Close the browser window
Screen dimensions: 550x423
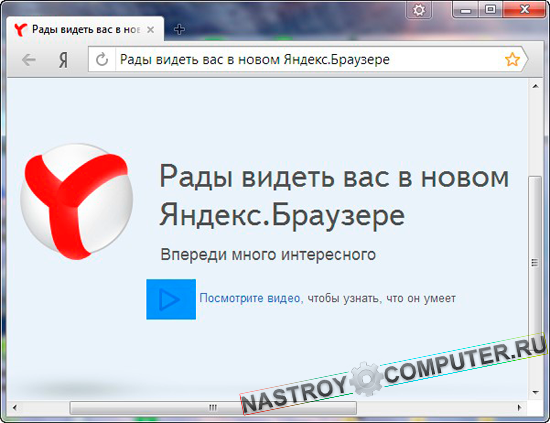pos(525,9)
